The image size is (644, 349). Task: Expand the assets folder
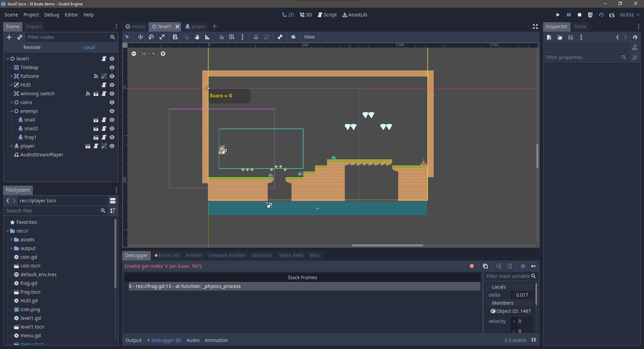[x=11, y=240]
